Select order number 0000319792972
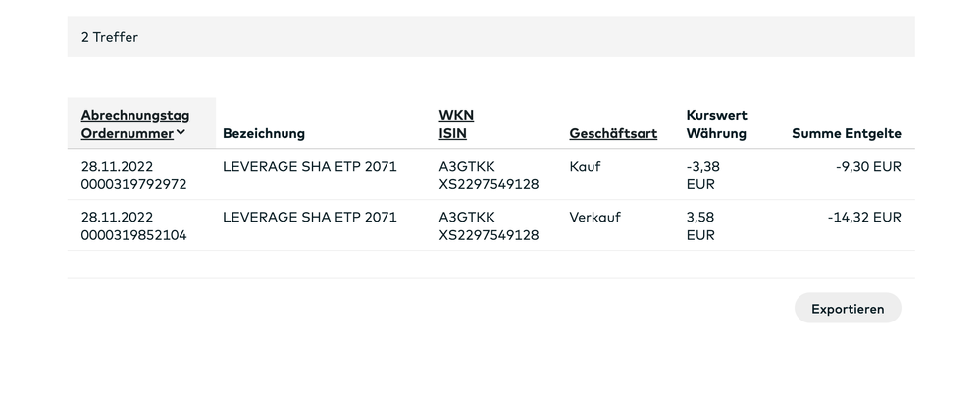 (134, 184)
